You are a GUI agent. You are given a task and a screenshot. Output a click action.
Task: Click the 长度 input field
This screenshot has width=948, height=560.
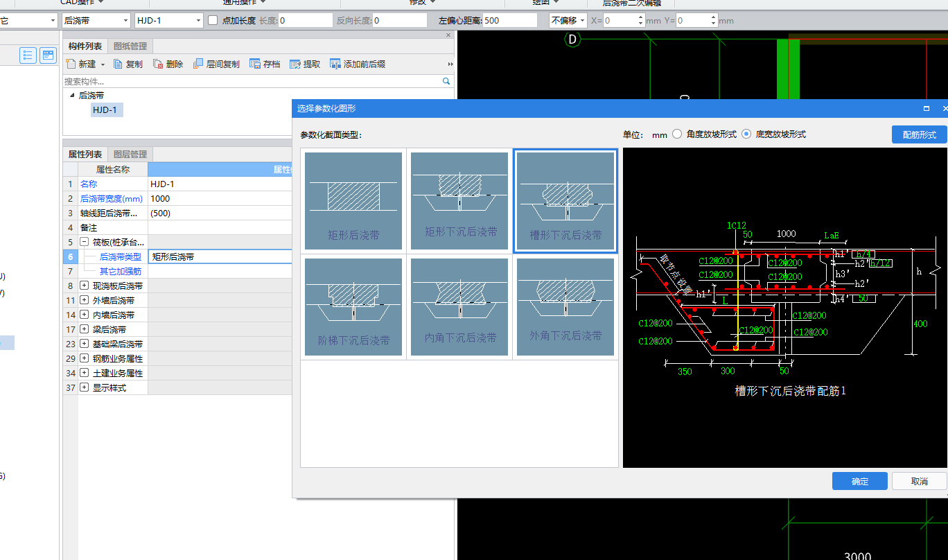(x=305, y=21)
